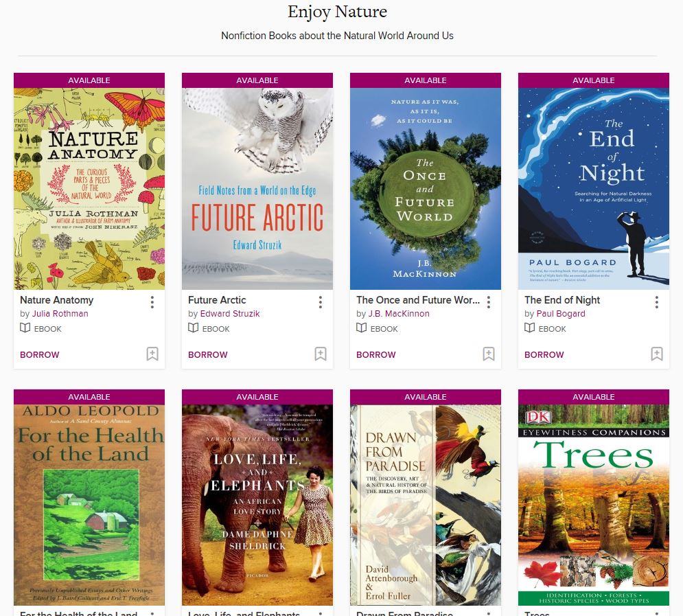View books by Edward Struzik
Viewport: 683px width, 616px height.
click(230, 314)
